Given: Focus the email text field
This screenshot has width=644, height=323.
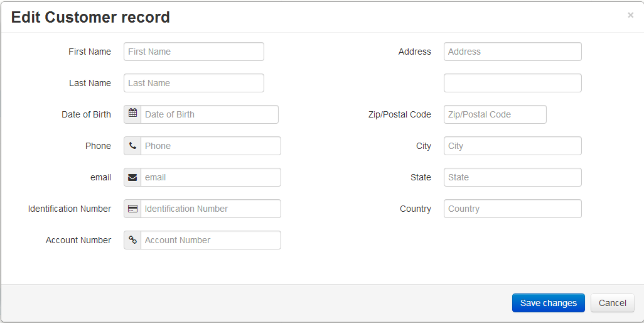Looking at the screenshot, I should click(x=211, y=177).
